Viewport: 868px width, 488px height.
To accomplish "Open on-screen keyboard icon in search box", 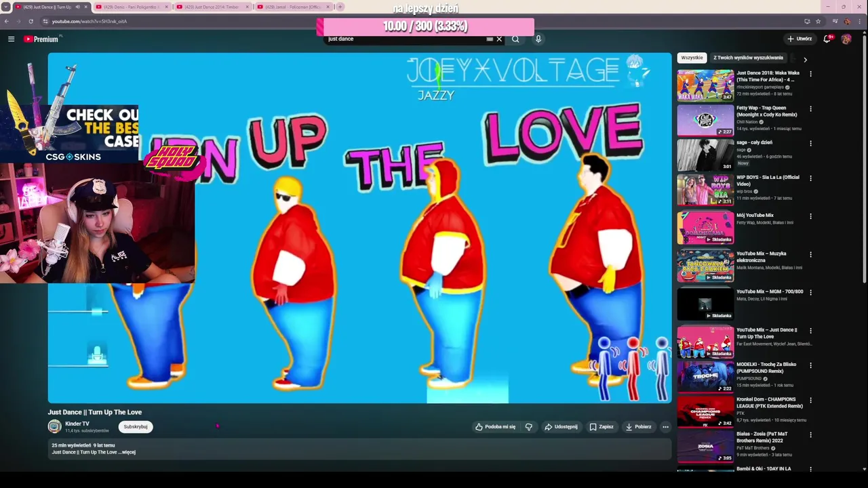I will click(x=490, y=39).
